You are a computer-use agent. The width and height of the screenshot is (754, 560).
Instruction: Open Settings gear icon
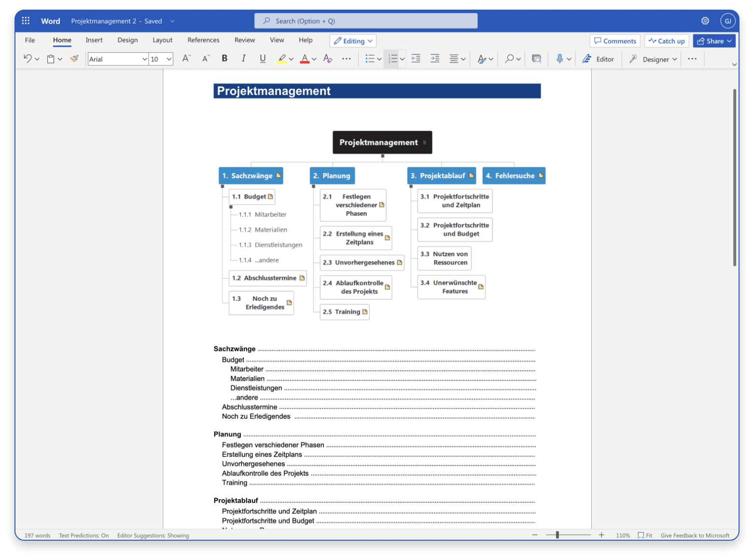click(x=705, y=21)
